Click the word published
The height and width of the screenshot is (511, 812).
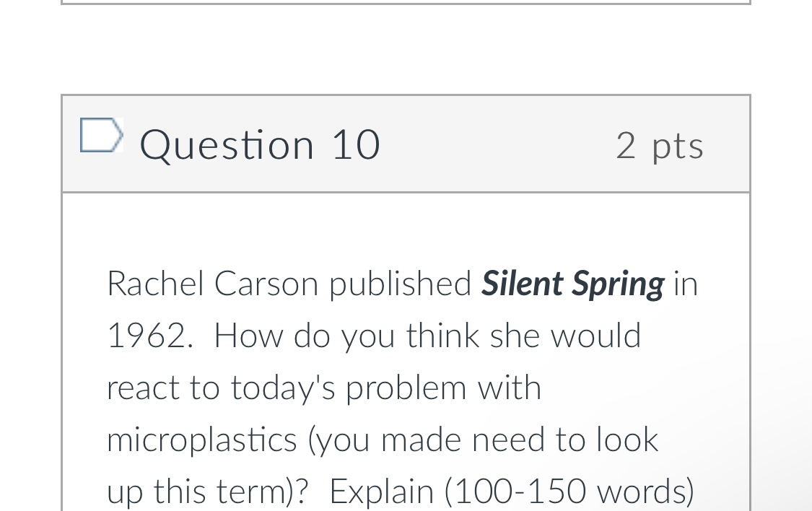pos(401,283)
